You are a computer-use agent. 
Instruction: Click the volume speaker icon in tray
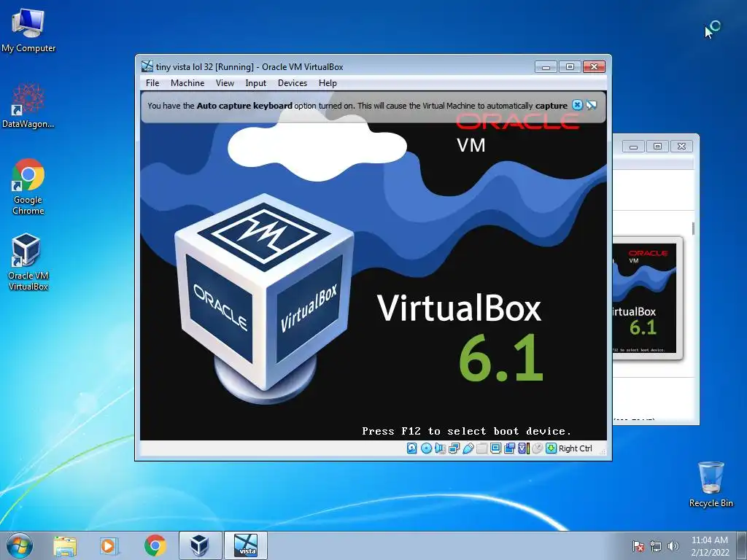click(x=673, y=546)
